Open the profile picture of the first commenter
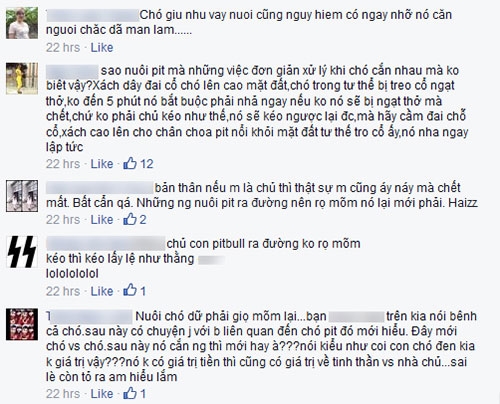This screenshot has width=500, height=404. pyautogui.click(x=22, y=23)
